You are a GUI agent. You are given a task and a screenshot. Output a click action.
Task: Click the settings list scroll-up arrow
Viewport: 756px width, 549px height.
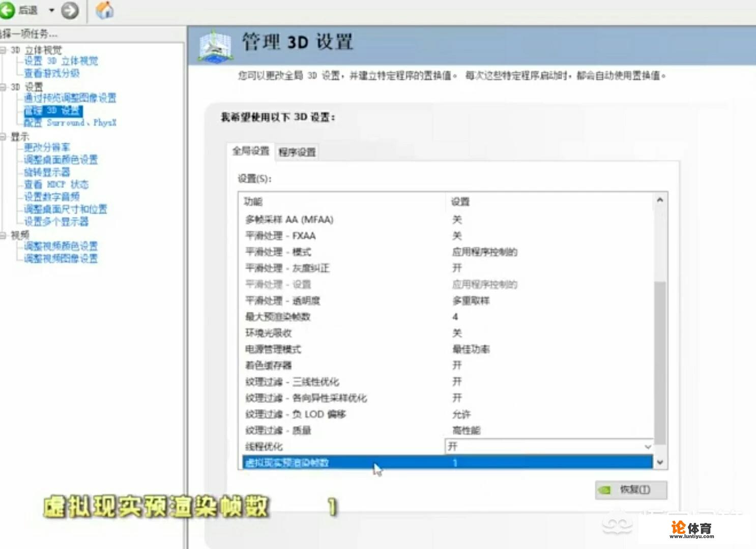pyautogui.click(x=660, y=200)
